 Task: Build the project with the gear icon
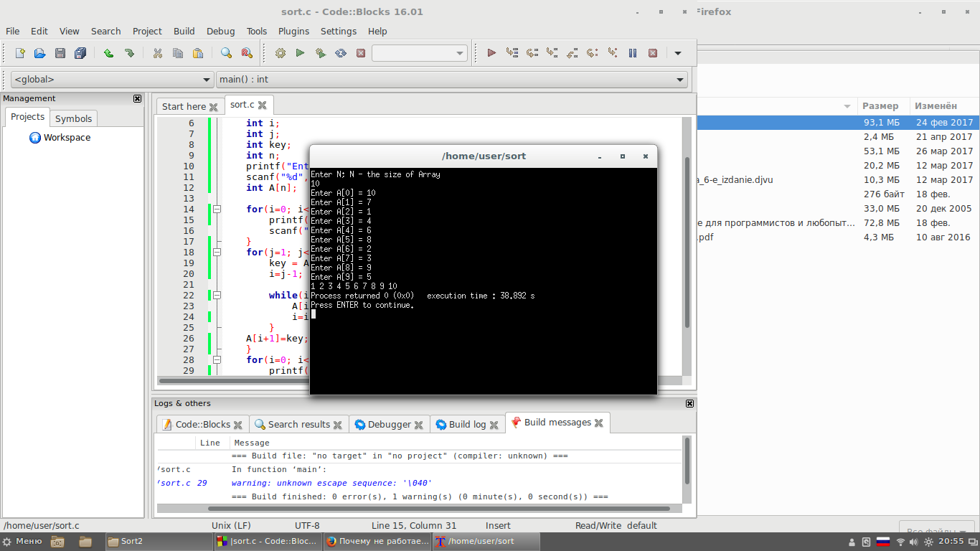pos(281,53)
